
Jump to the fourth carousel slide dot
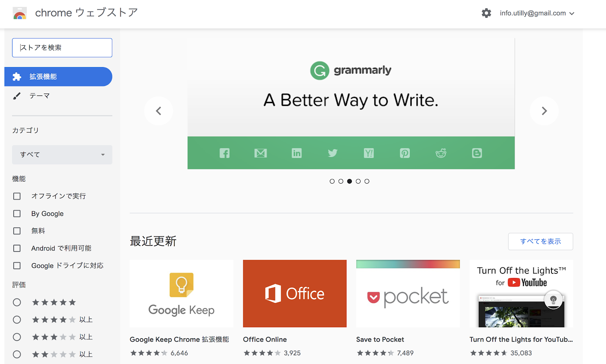(358, 181)
